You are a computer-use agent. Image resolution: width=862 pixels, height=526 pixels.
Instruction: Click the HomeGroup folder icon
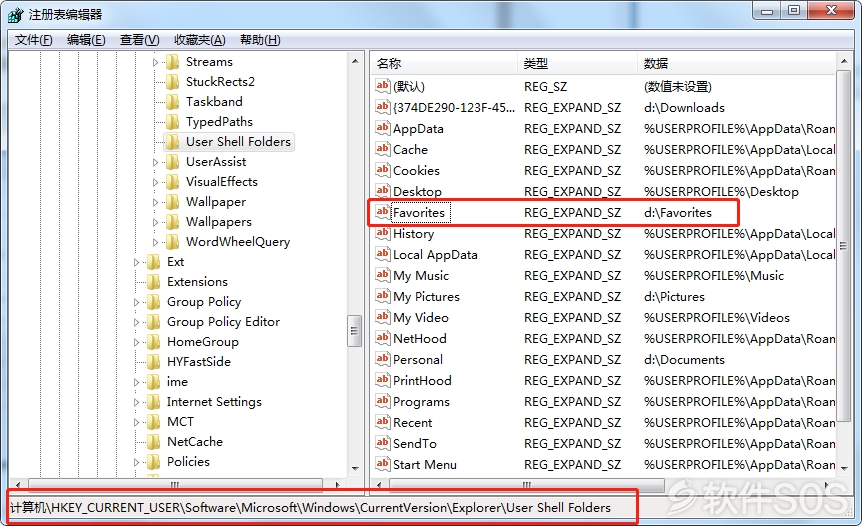[154, 342]
